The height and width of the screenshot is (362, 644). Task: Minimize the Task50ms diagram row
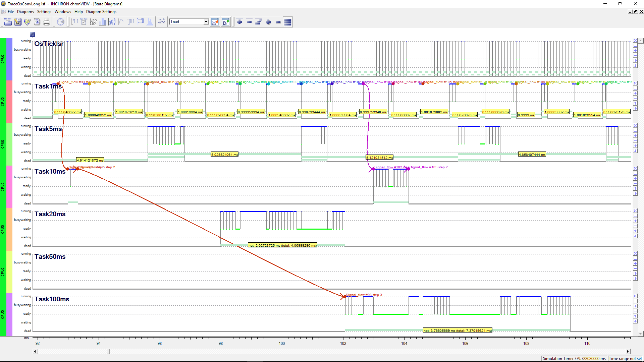tap(635, 259)
